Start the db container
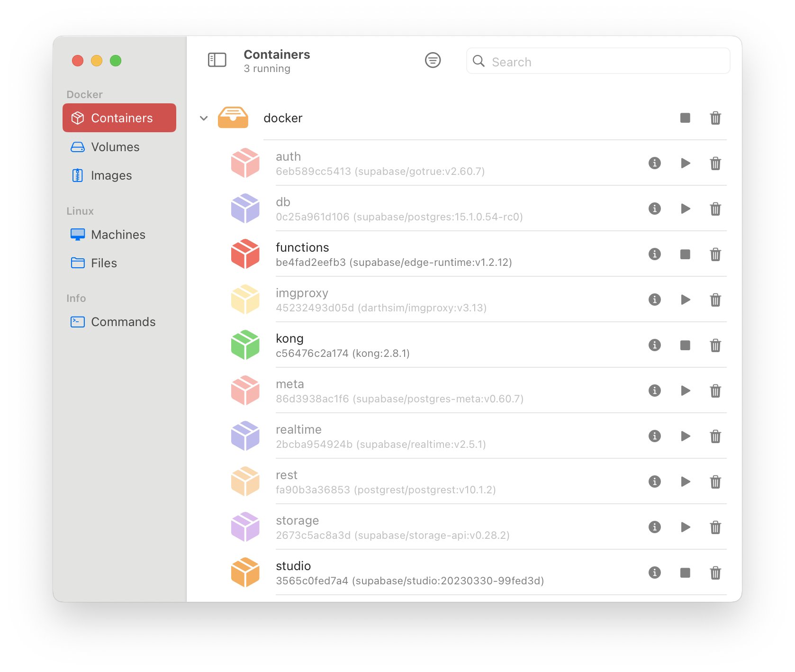This screenshot has width=795, height=672. point(685,209)
